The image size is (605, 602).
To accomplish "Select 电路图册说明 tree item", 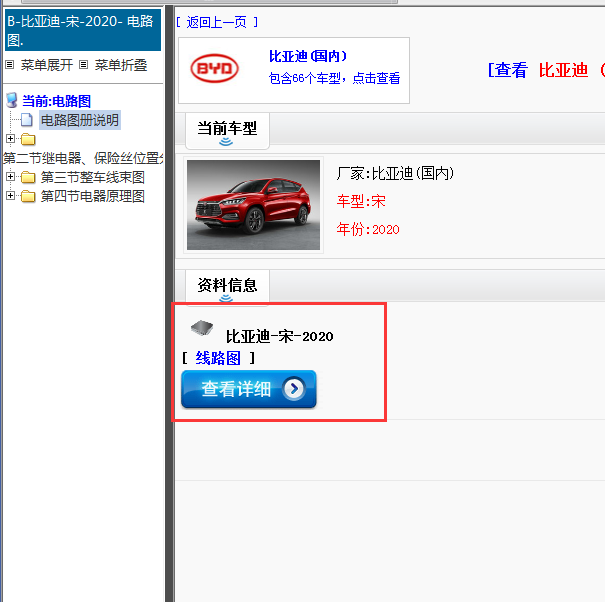I will coord(80,120).
